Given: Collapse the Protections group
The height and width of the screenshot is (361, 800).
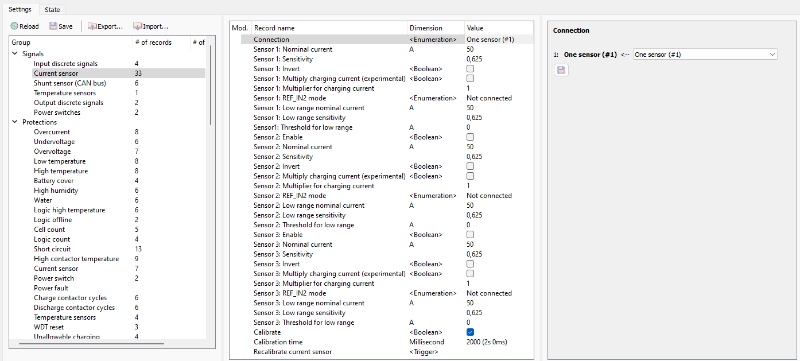Looking at the screenshot, I should (x=14, y=122).
